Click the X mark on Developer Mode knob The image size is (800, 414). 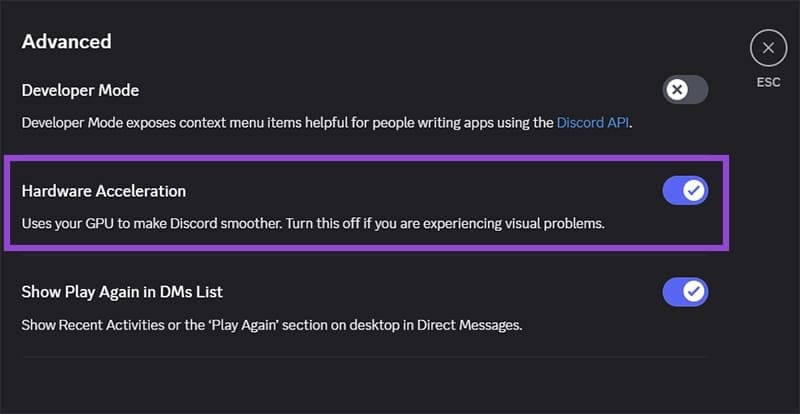pyautogui.click(x=677, y=90)
